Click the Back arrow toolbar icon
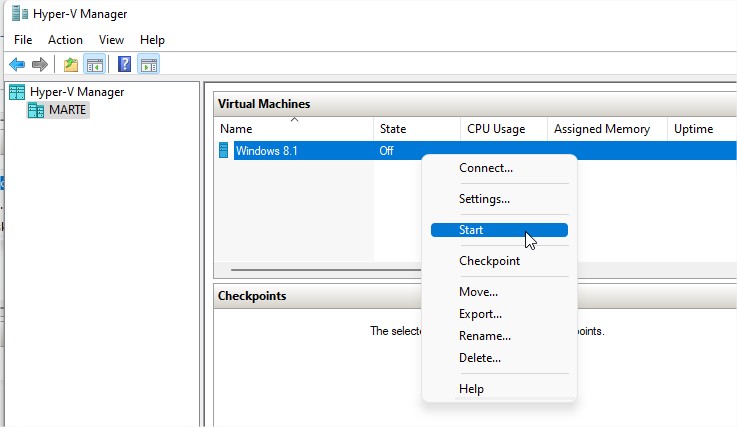The image size is (737, 427). pos(17,64)
